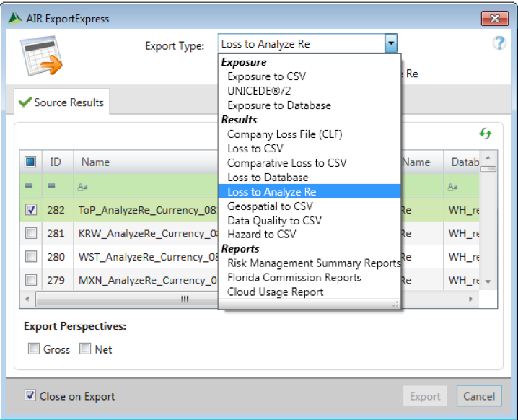518x420 pixels.
Task: Choose Florida Commission Reports option
Action: coord(294,278)
